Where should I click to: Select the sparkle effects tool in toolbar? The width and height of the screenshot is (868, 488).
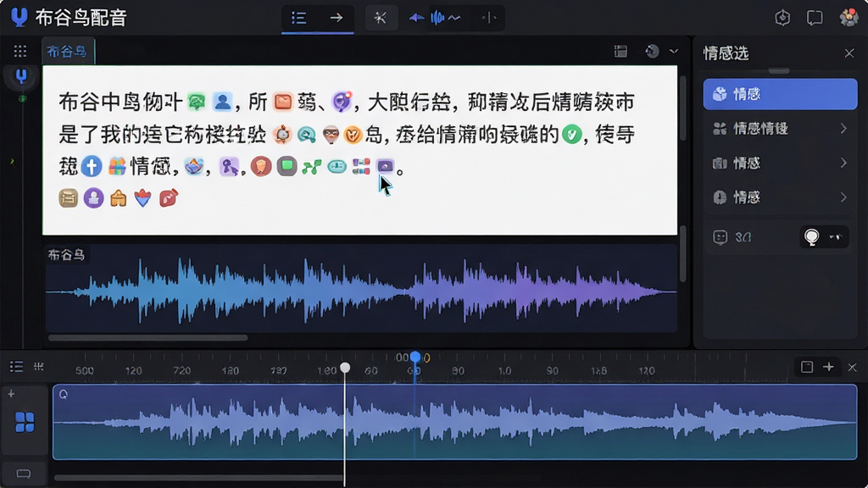coord(381,18)
